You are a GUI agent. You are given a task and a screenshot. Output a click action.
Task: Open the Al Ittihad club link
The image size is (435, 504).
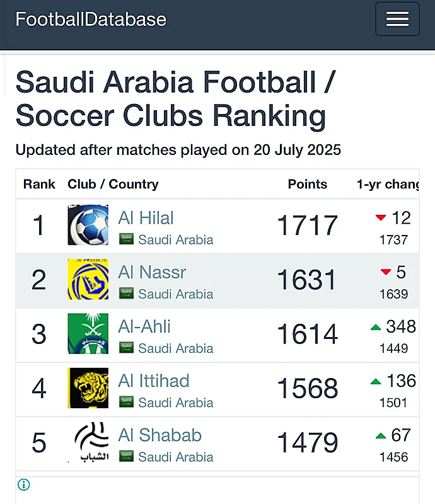pos(153,381)
